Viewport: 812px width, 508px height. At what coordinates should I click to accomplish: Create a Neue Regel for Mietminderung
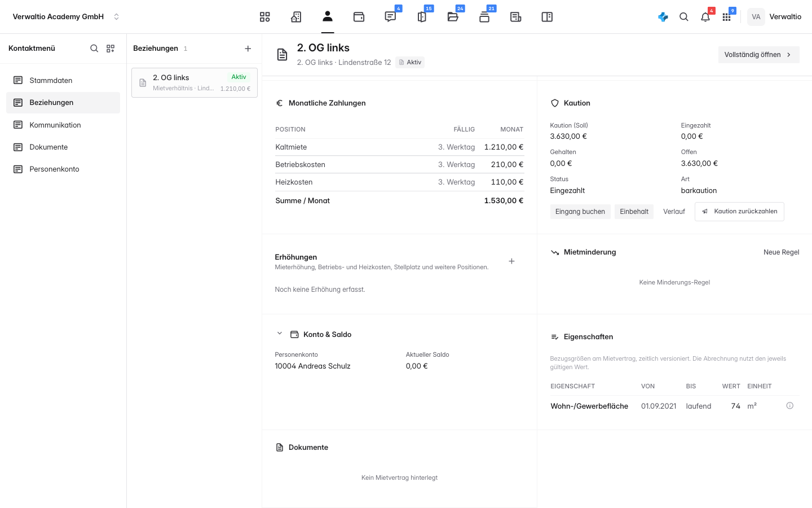[781, 252]
